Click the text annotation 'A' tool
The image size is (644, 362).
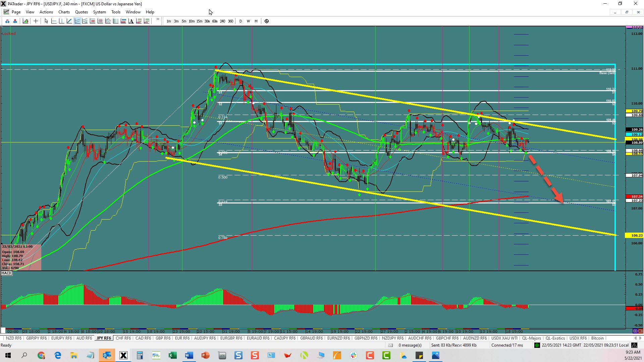(x=131, y=21)
